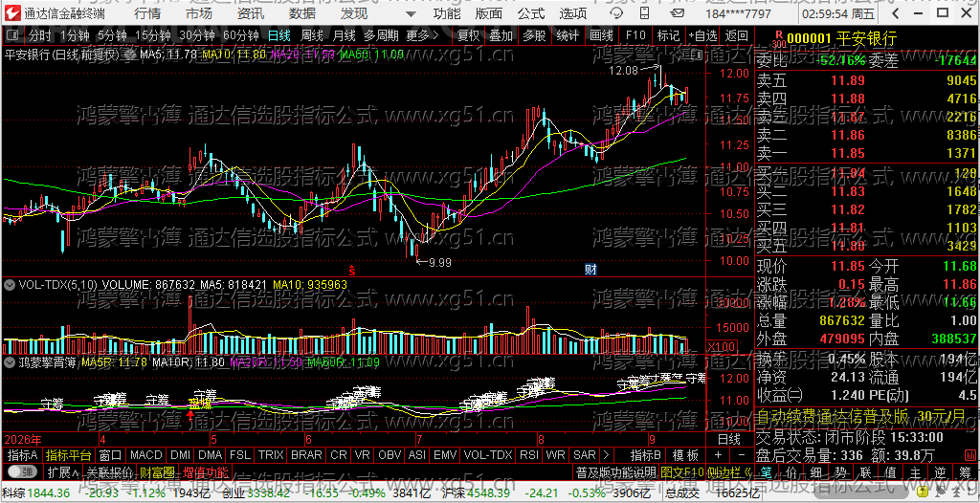Add stock via +自选 button
Viewport: 980px width, 503px height.
703,36
